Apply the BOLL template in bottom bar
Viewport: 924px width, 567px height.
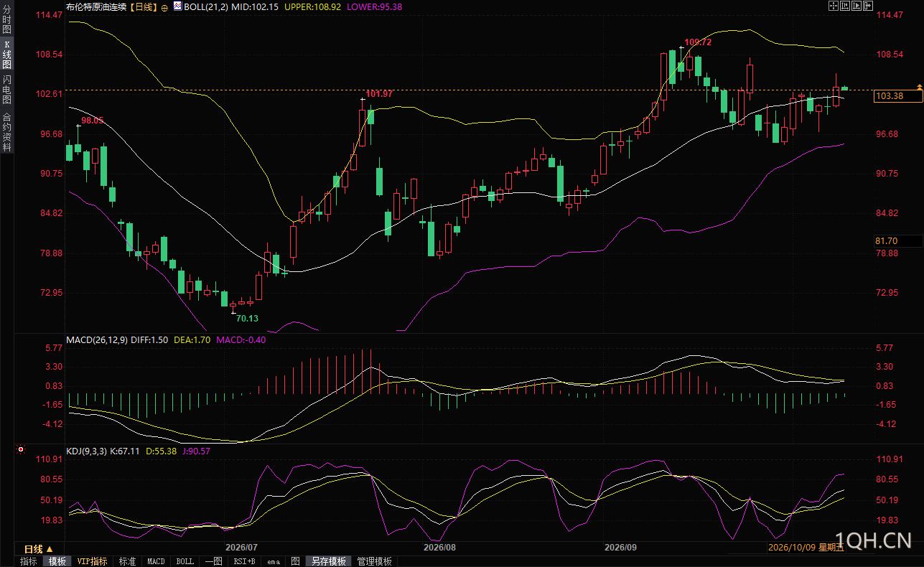tap(185, 561)
